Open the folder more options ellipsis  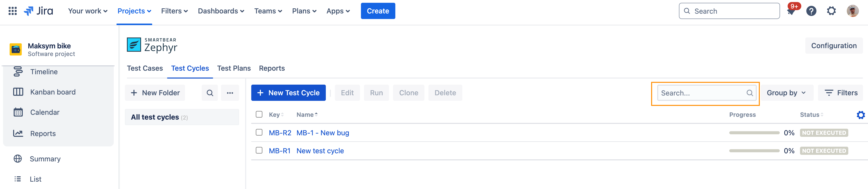[230, 93]
